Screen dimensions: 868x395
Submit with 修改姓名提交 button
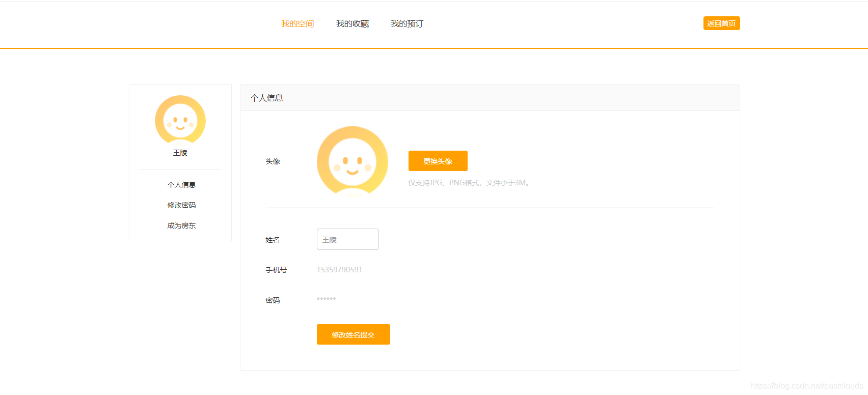click(354, 334)
